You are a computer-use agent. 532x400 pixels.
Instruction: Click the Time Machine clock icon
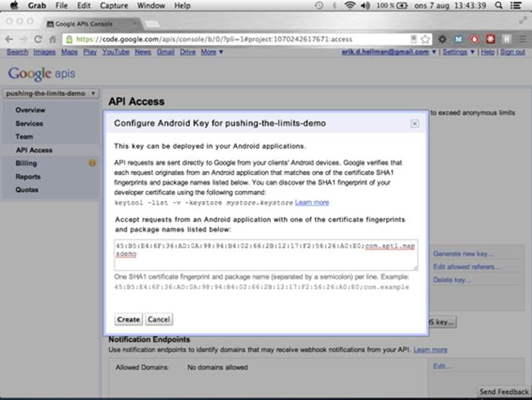[319, 5]
